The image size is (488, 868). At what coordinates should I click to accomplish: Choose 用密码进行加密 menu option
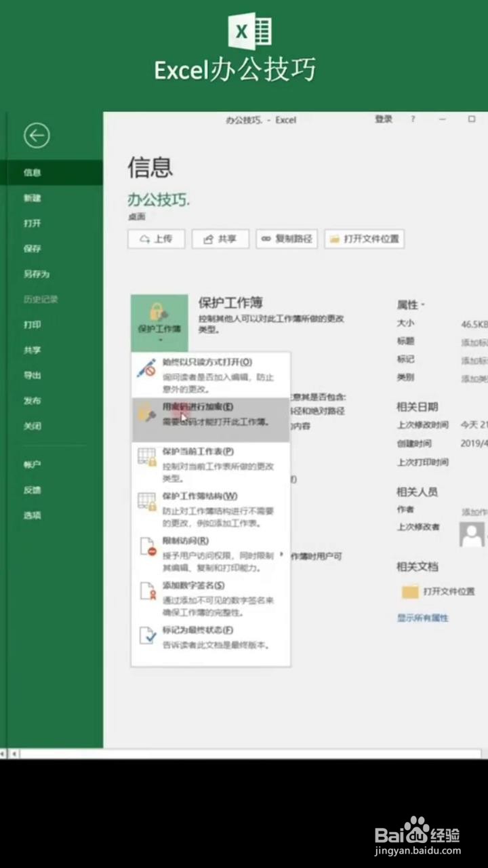click(211, 420)
